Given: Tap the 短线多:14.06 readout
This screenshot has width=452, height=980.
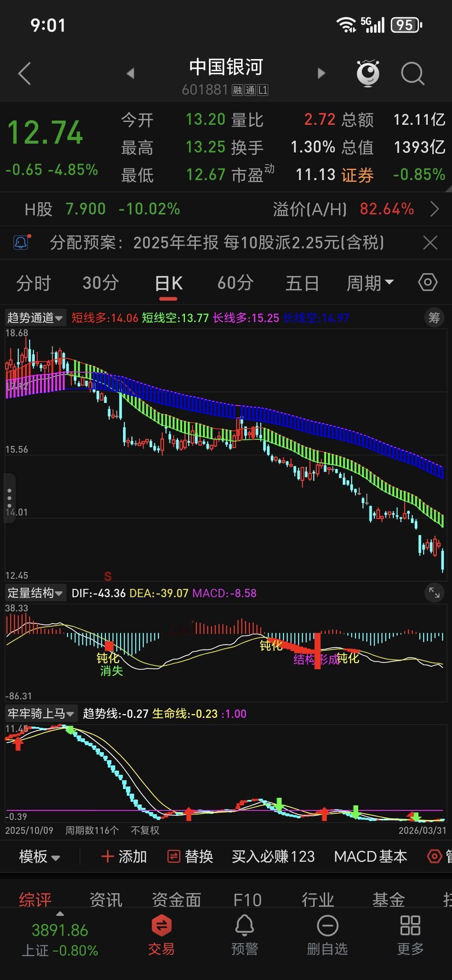Looking at the screenshot, I should click(105, 318).
